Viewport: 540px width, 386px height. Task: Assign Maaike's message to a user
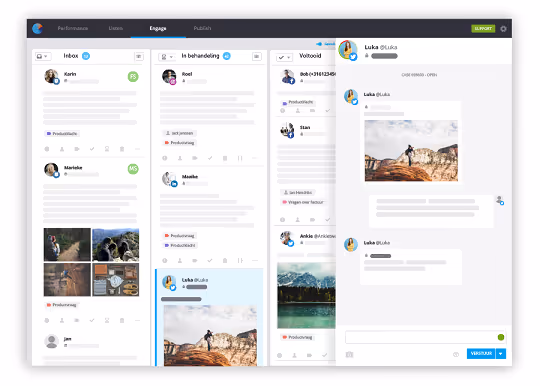click(180, 260)
